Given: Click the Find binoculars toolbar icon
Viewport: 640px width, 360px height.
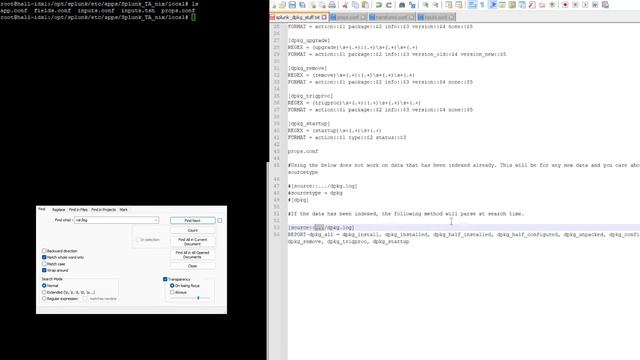Looking at the screenshot, I should (x=402, y=5).
